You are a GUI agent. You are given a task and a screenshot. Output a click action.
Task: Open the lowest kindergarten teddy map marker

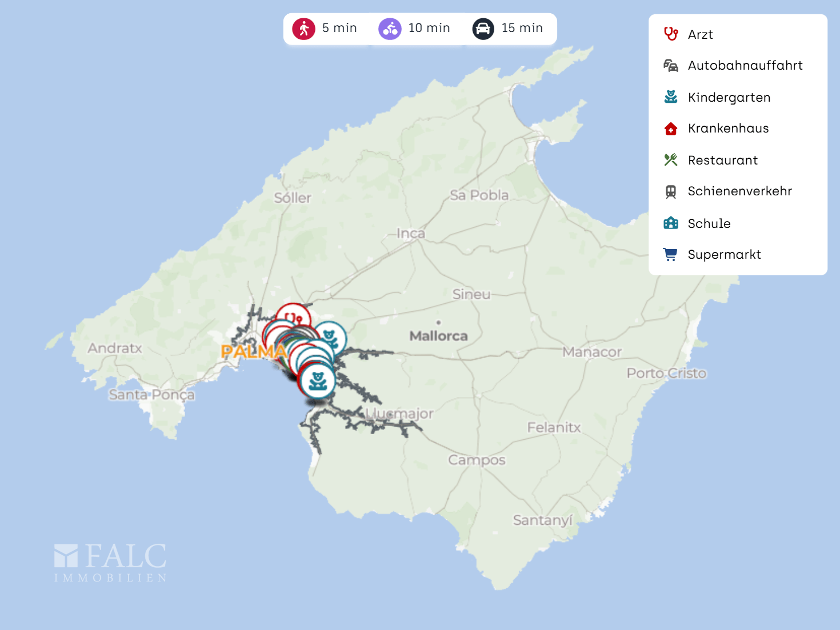(x=318, y=381)
